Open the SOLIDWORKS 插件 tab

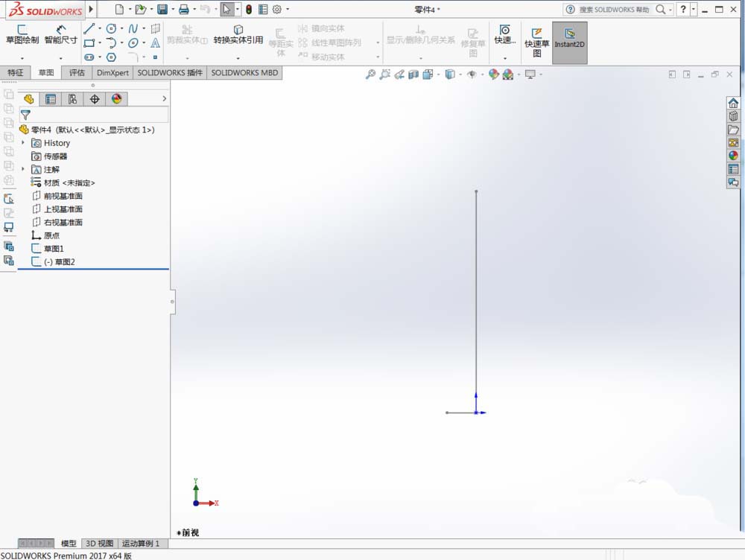click(x=170, y=73)
